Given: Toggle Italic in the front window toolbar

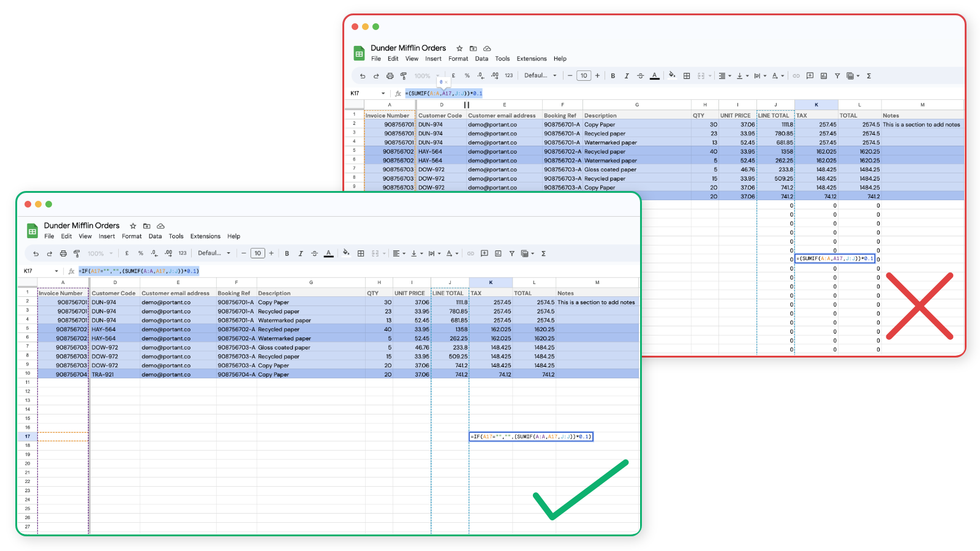Looking at the screenshot, I should coord(301,253).
